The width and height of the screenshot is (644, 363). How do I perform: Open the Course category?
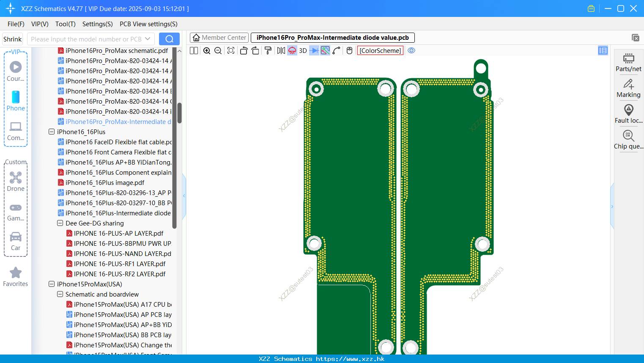[x=16, y=71]
